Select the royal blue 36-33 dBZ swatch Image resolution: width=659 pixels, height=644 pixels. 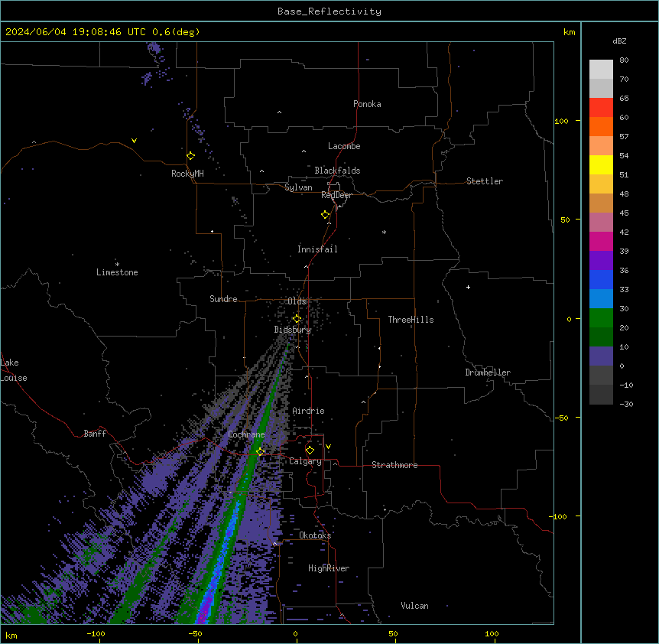pyautogui.click(x=601, y=279)
